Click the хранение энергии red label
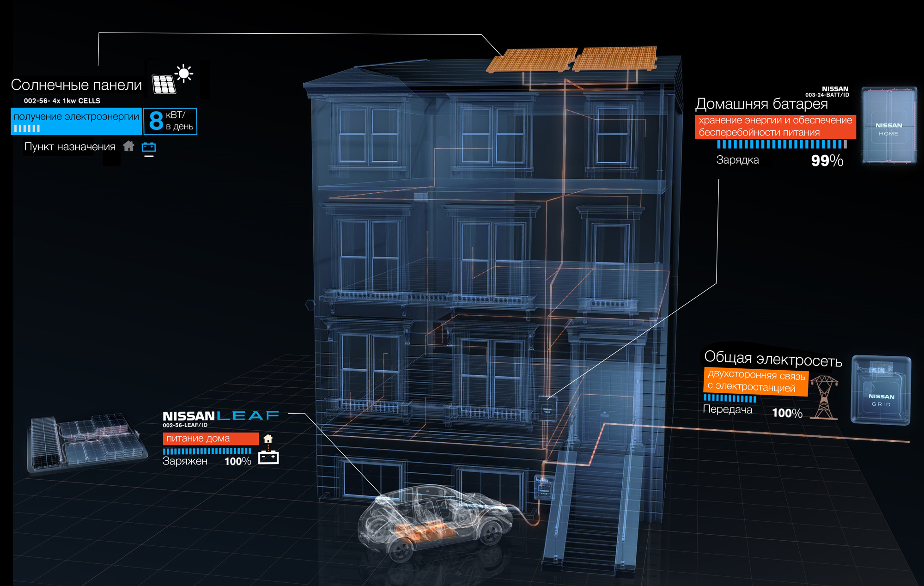The height and width of the screenshot is (586, 924). [775, 127]
